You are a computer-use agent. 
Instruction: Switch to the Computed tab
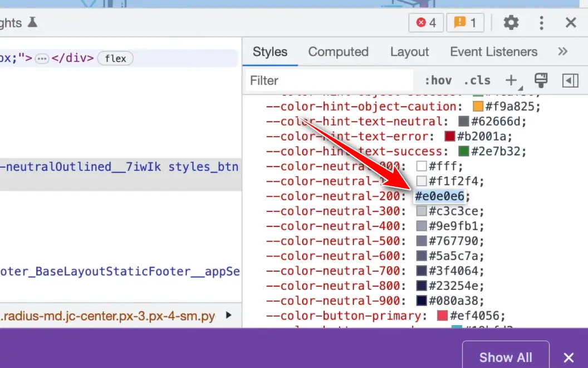coord(338,52)
